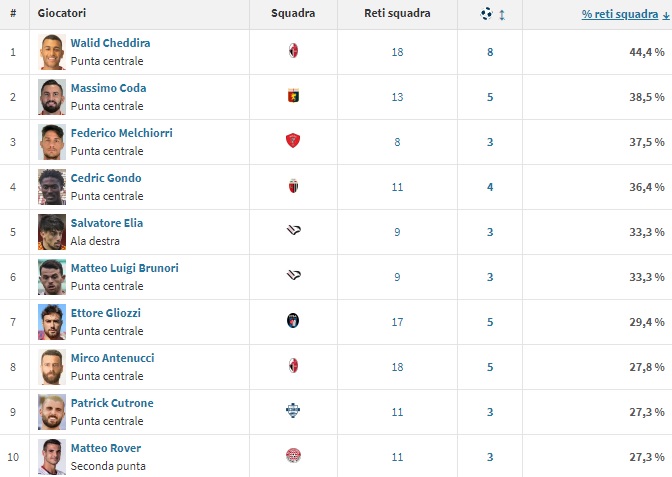Click Cedric Gondo's portrait photo
This screenshot has width=672, height=477.
(52, 186)
